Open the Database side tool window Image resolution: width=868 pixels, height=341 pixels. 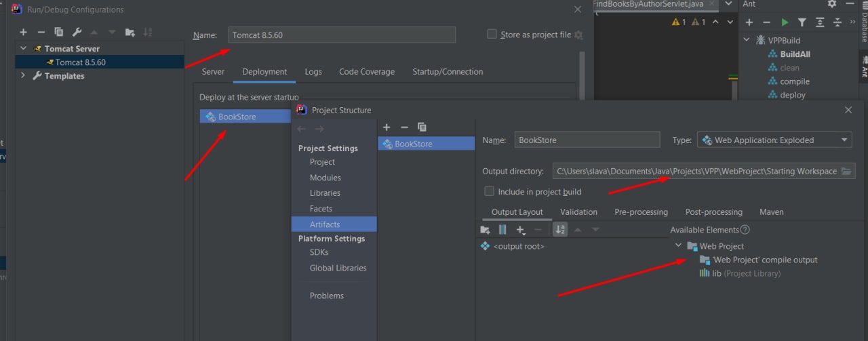point(864,24)
